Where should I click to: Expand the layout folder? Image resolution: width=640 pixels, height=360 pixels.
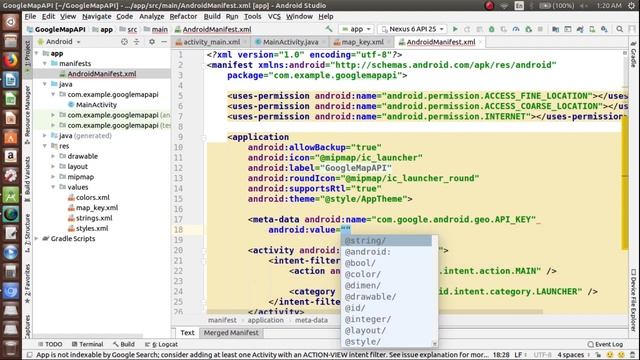53,167
